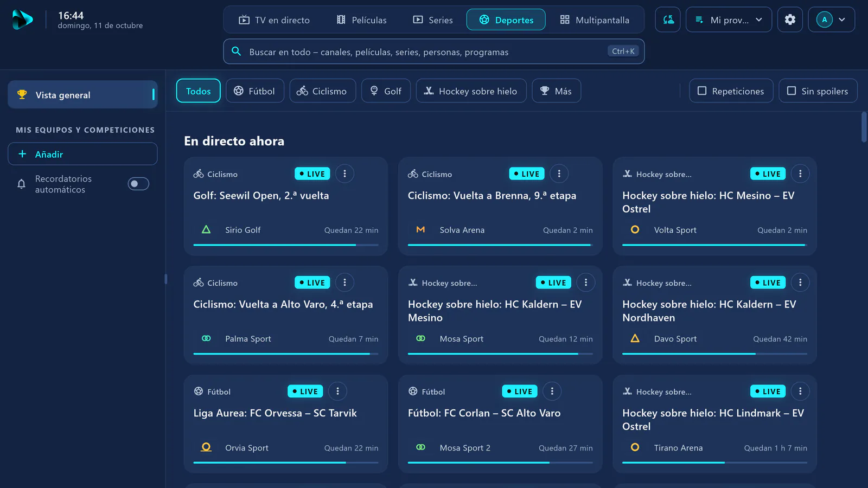Filter by Ciclismo

tap(322, 91)
